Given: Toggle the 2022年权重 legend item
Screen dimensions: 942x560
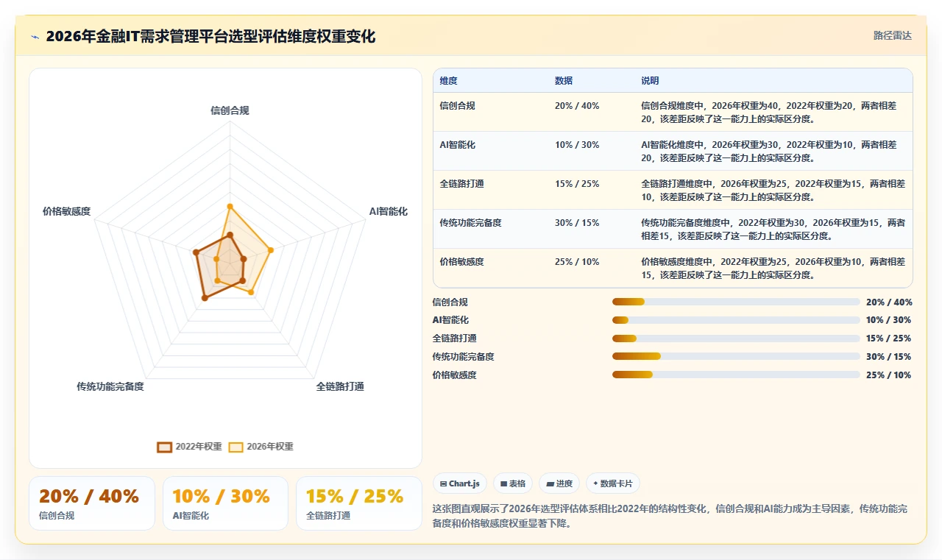Looking at the screenshot, I should click(x=189, y=447).
